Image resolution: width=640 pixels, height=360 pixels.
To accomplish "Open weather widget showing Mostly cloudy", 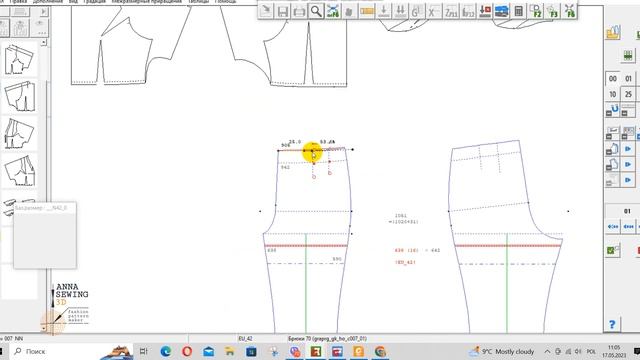I will coord(502,351).
